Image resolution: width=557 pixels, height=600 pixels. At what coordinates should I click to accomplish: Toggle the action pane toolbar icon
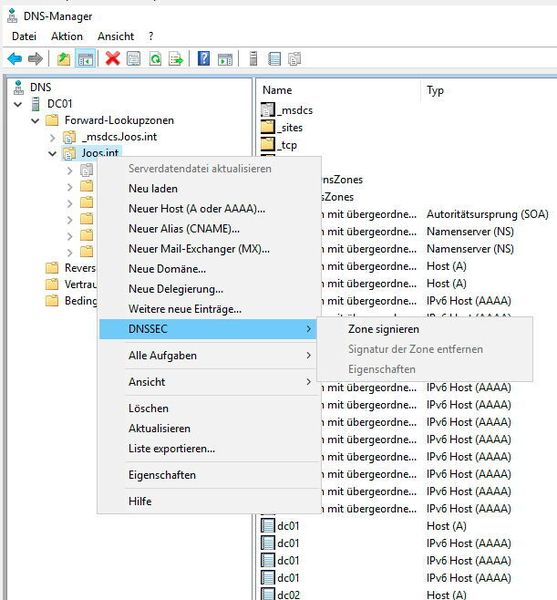point(225,59)
